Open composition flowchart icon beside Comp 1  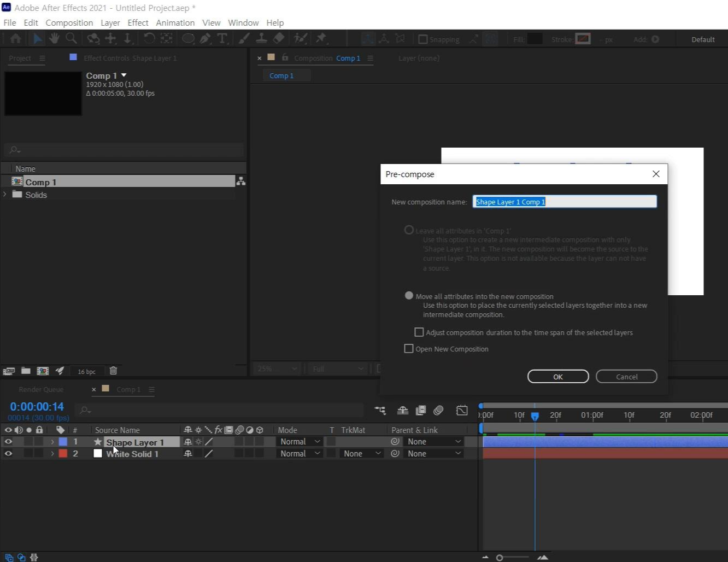click(240, 182)
